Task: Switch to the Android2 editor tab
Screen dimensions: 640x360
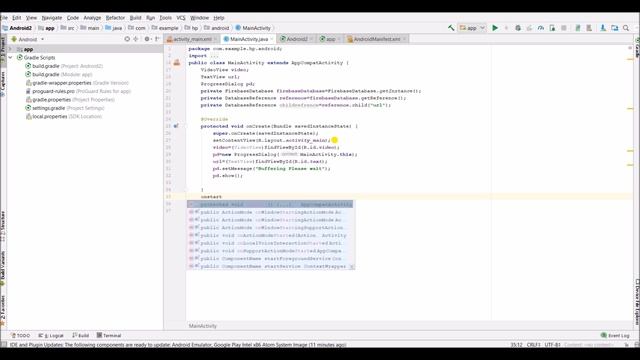Action: point(297,39)
